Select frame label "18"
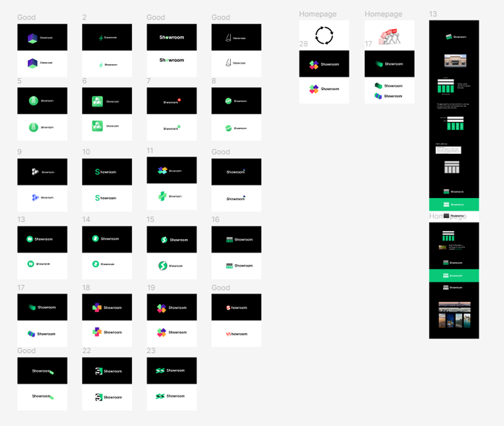The height and width of the screenshot is (426, 504). pyautogui.click(x=86, y=287)
